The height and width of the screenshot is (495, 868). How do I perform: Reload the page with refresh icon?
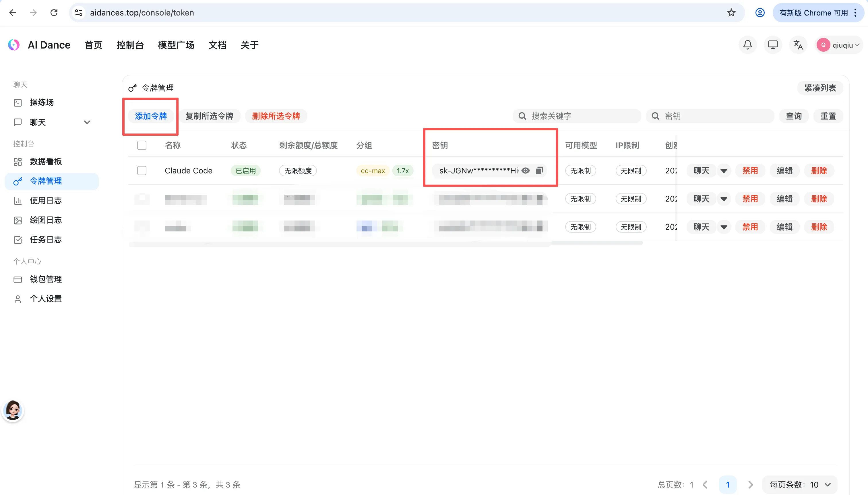54,13
